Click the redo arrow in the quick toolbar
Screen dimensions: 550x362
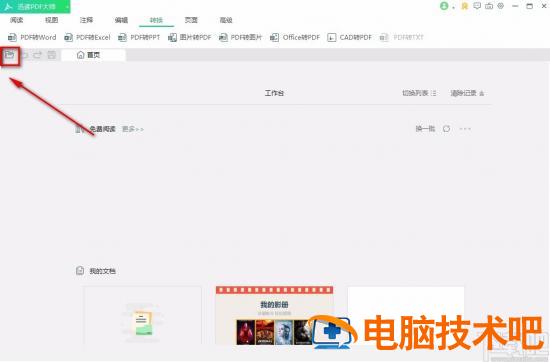pyautogui.click(x=38, y=55)
